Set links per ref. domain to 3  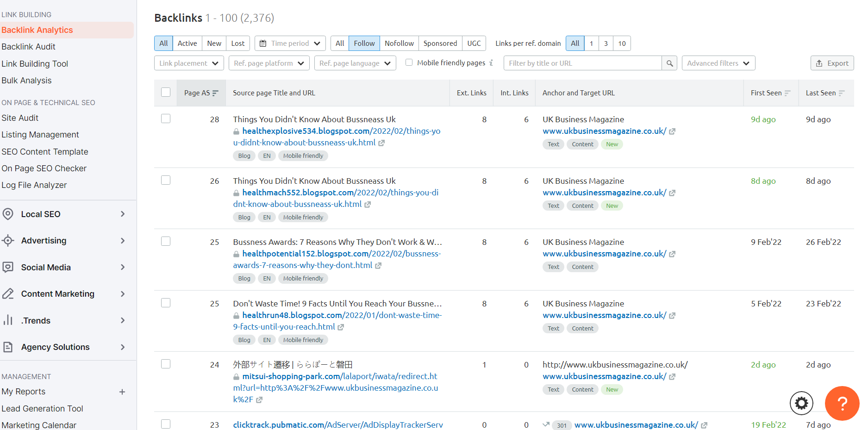[606, 44]
